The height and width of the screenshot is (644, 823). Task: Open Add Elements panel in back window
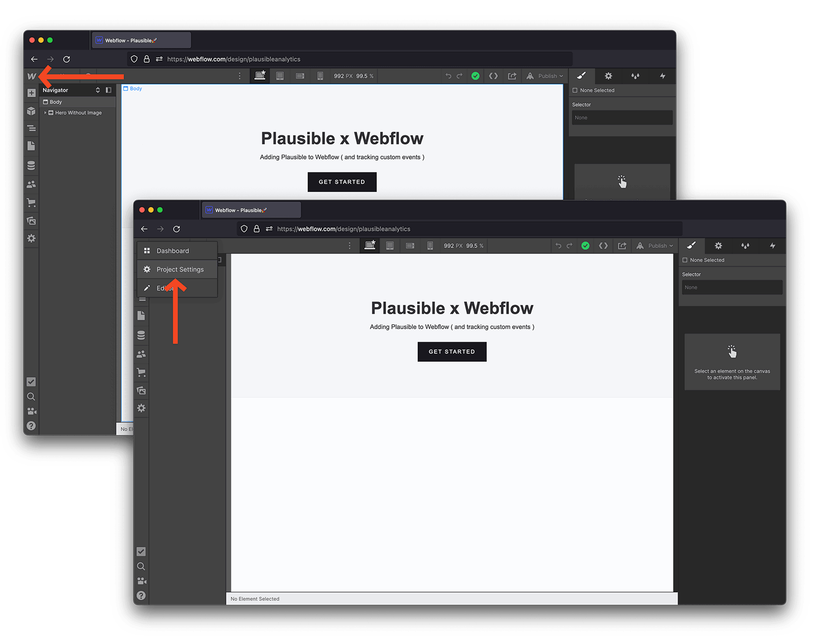coord(31,93)
